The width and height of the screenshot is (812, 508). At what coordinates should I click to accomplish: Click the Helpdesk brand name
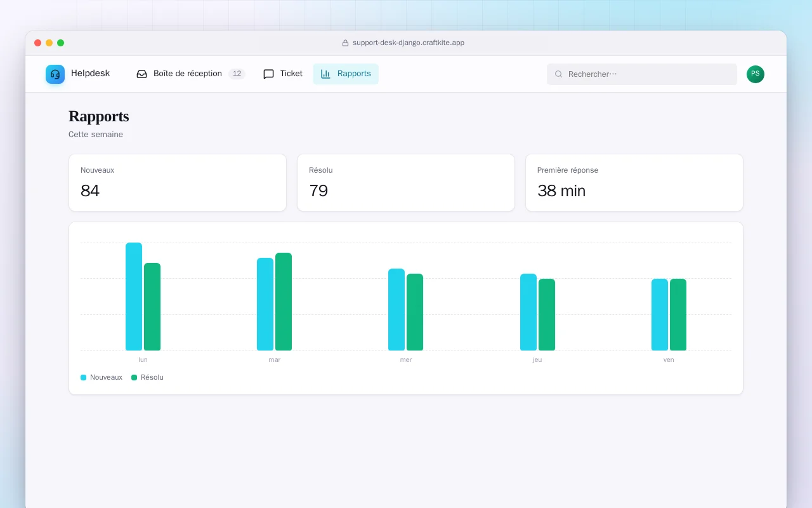(x=90, y=74)
